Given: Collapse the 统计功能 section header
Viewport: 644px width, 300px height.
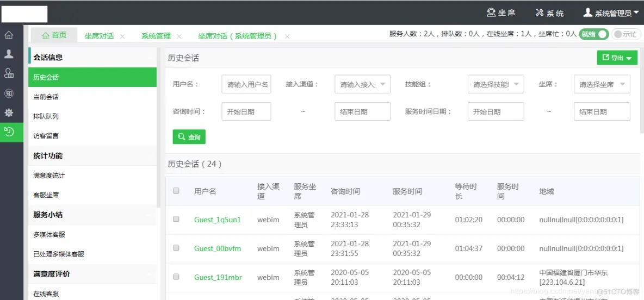Looking at the screenshot, I should [x=92, y=155].
